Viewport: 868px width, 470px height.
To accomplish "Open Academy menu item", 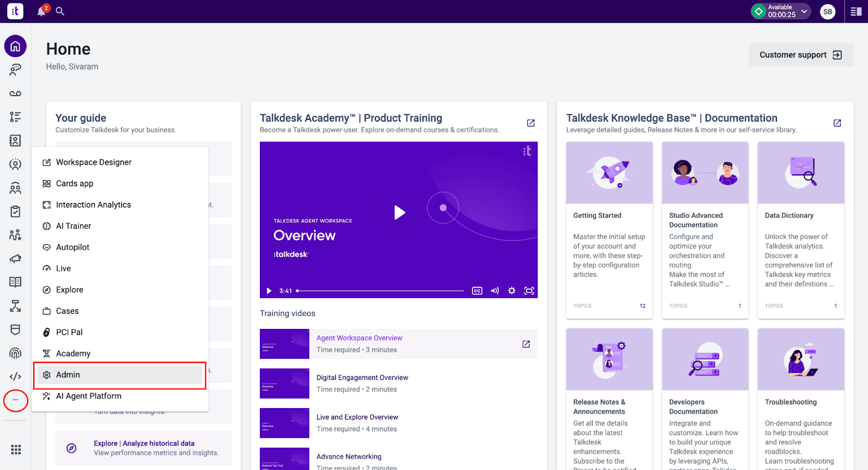I will pyautogui.click(x=120, y=353).
